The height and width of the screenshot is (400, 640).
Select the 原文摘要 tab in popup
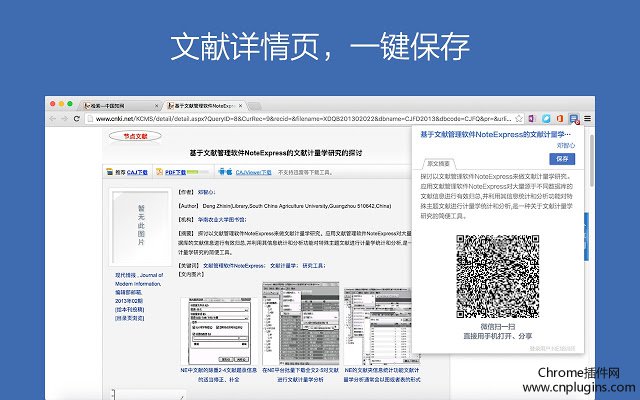pos(437,163)
